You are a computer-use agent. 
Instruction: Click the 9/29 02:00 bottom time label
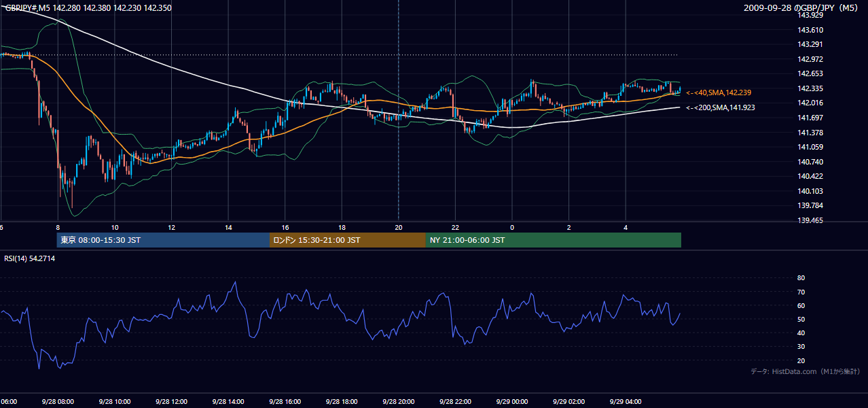click(568, 402)
